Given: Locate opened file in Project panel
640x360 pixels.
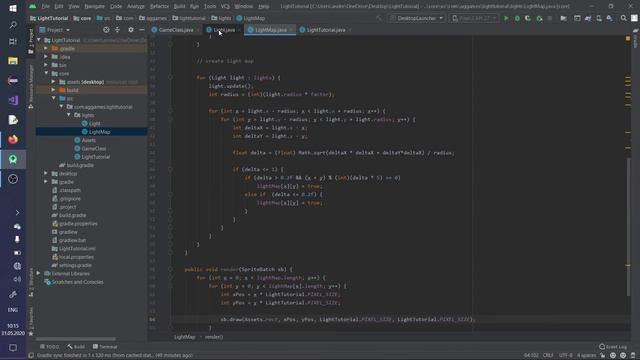Looking at the screenshot, I should (x=106, y=30).
